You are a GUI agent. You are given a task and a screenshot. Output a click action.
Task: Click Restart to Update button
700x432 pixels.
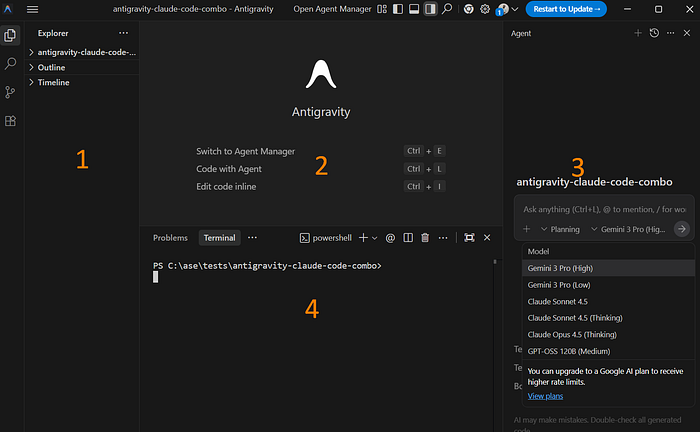click(566, 9)
